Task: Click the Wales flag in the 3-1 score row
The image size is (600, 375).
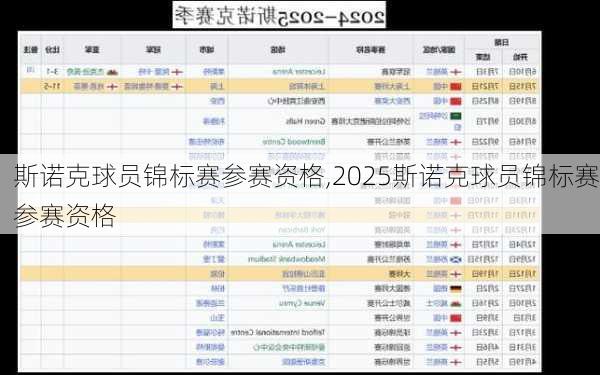Action: [112, 72]
